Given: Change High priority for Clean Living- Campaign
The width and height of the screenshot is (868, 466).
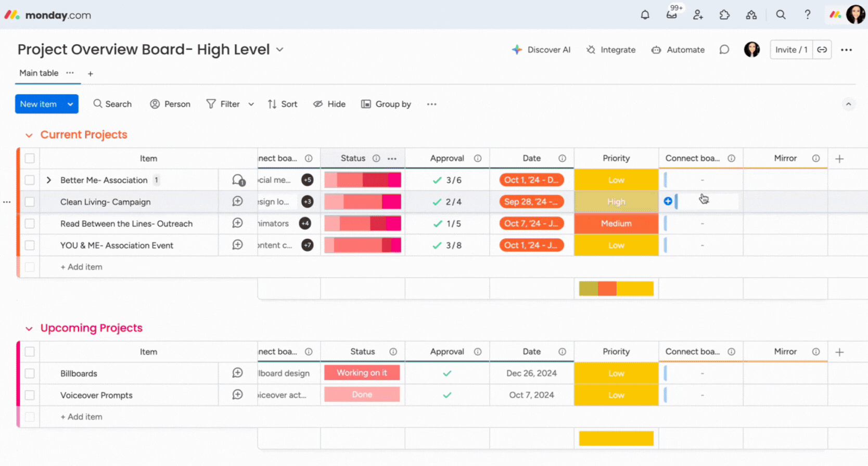Looking at the screenshot, I should 616,202.
